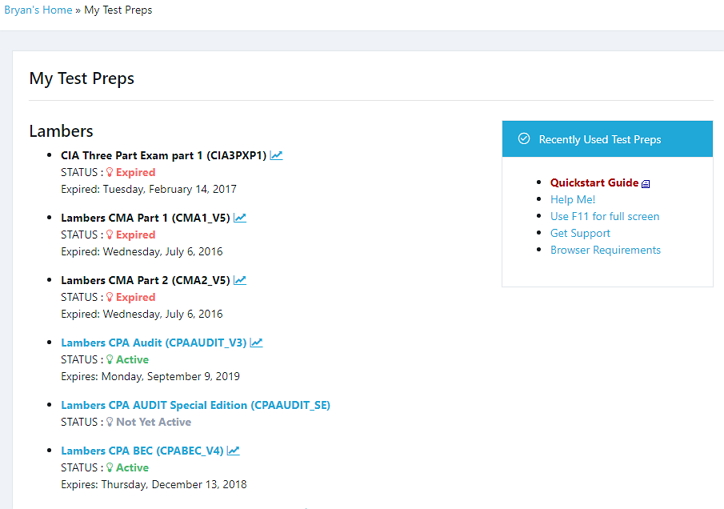Open Lambers CPA Audit (CPAAUDIT_V3) course
This screenshot has width=724, height=509.
tap(154, 343)
